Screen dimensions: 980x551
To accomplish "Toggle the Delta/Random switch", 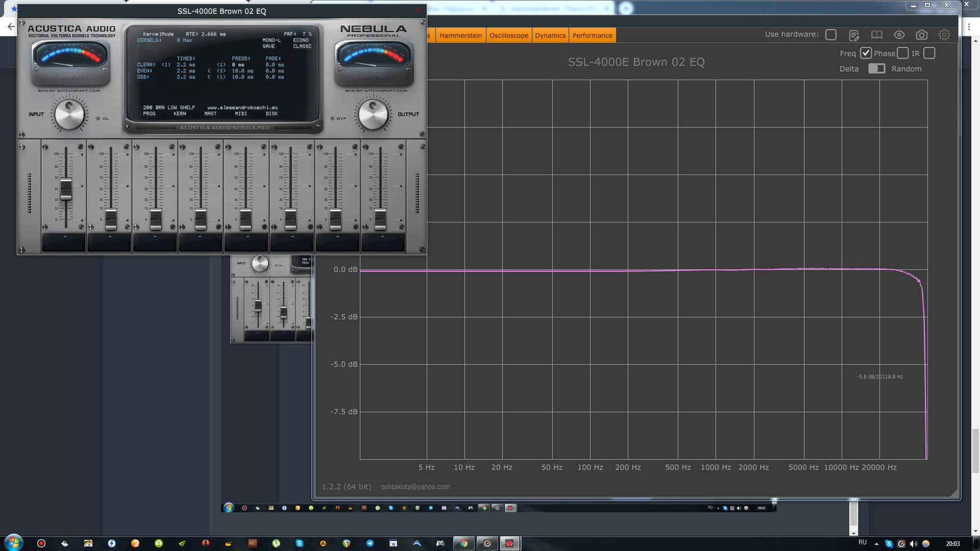I will click(x=876, y=68).
